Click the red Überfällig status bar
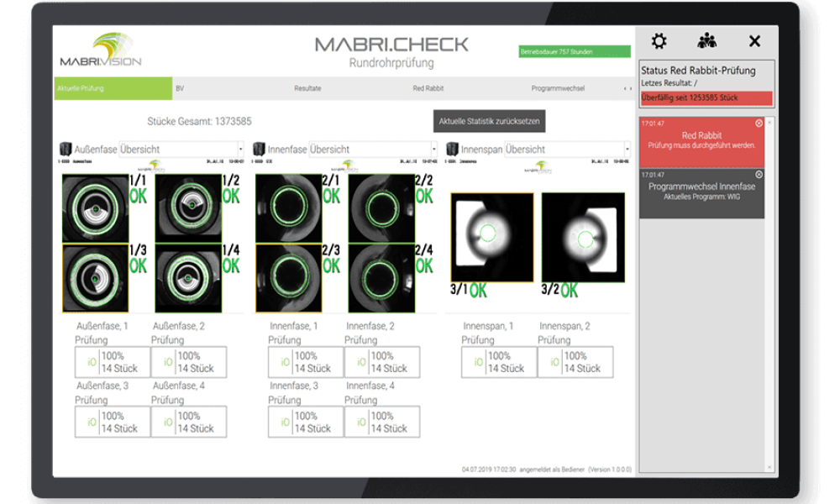 click(706, 98)
